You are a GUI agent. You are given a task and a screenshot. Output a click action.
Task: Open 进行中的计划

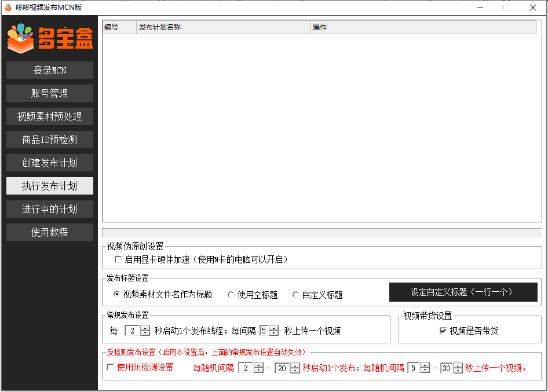[x=50, y=209]
